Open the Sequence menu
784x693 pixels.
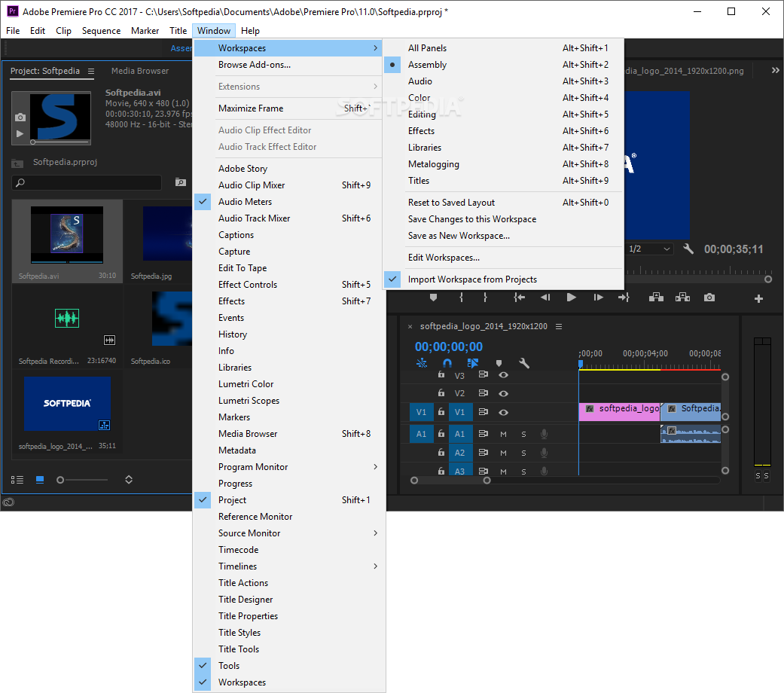[x=101, y=30]
